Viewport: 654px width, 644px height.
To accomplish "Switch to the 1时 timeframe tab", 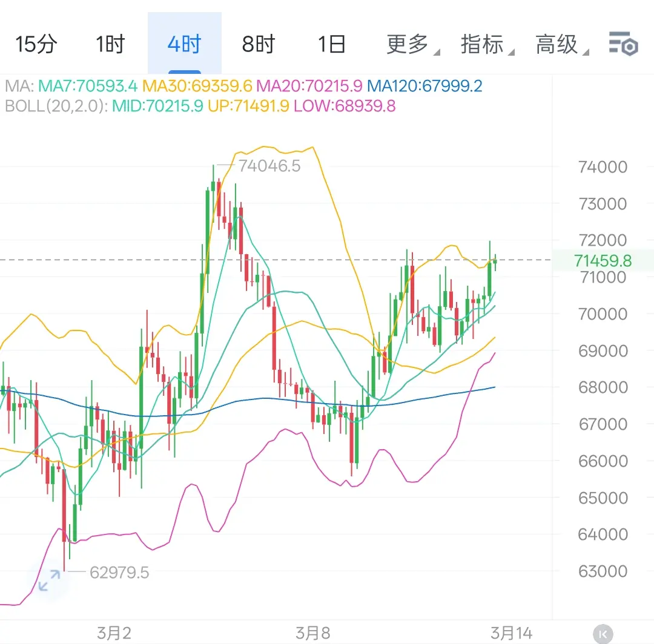I will [x=111, y=44].
